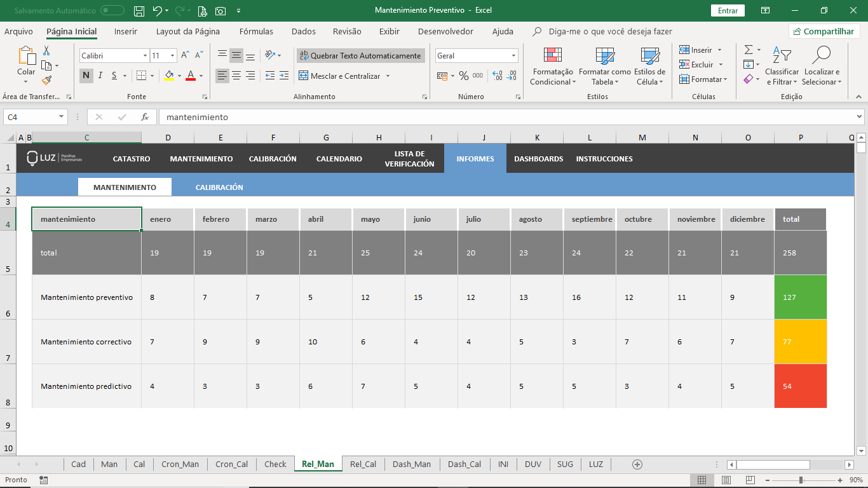Click the Center horizontal alignment icon

tap(236, 76)
